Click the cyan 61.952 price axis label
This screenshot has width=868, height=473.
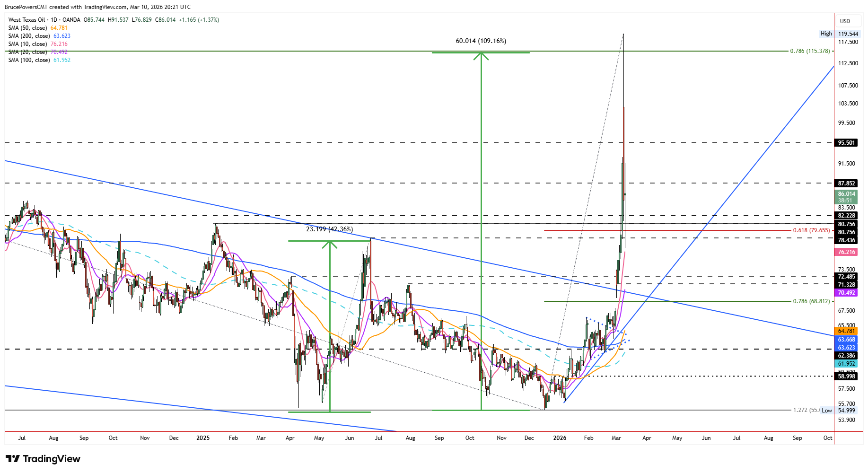tap(846, 364)
